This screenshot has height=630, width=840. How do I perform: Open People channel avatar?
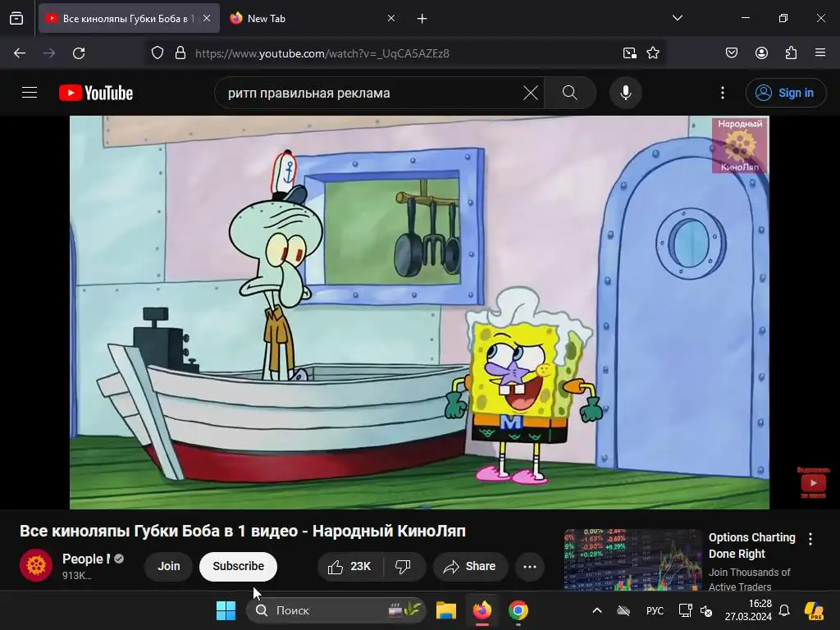(36, 565)
